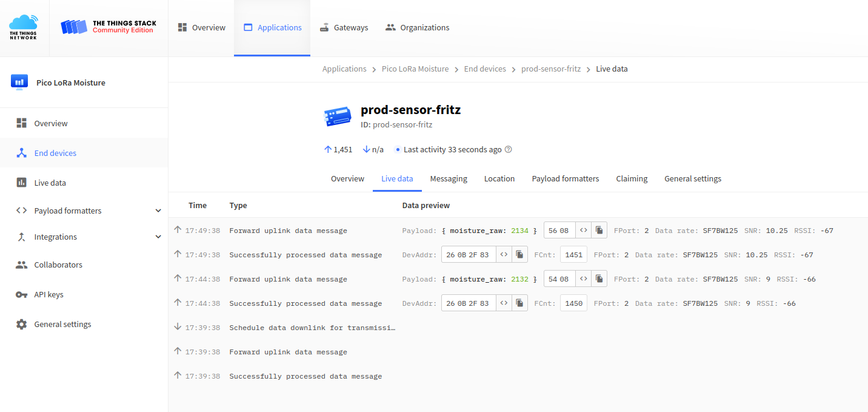Switch to the Messaging tab
Image resolution: width=868 pixels, height=412 pixels.
449,178
